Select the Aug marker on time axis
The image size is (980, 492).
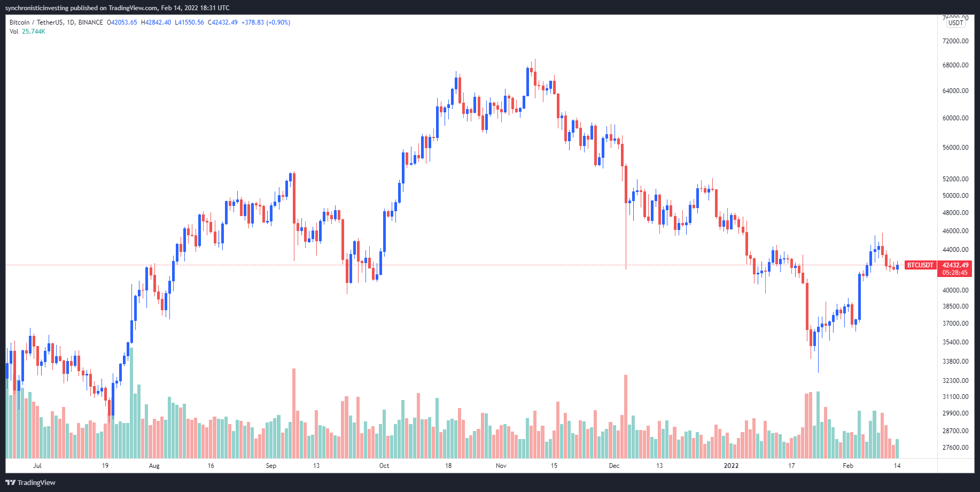pos(154,466)
